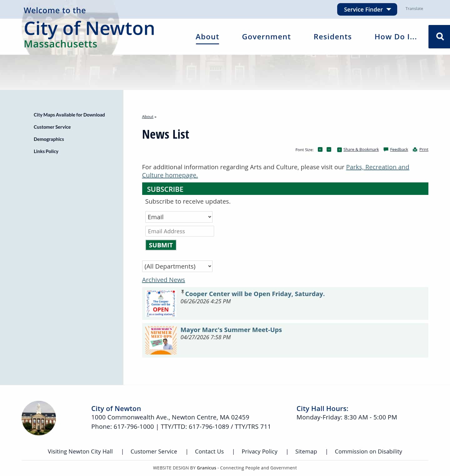Open Commission on Disability footer link
The height and width of the screenshot is (476, 450).
coord(368,452)
